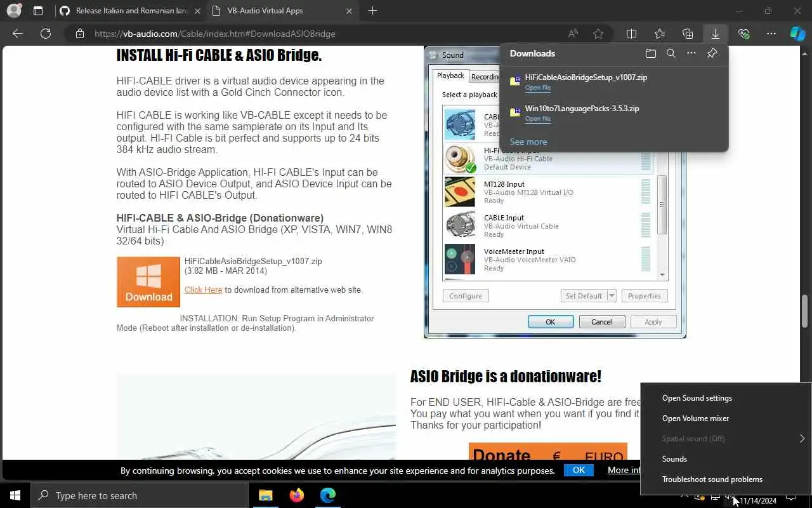Toggle the Downloads toolbar button
This screenshot has width=812, height=508.
[716, 34]
